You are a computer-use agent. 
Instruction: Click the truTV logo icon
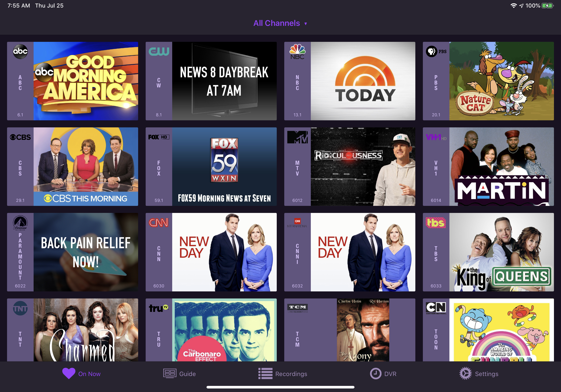click(x=159, y=308)
